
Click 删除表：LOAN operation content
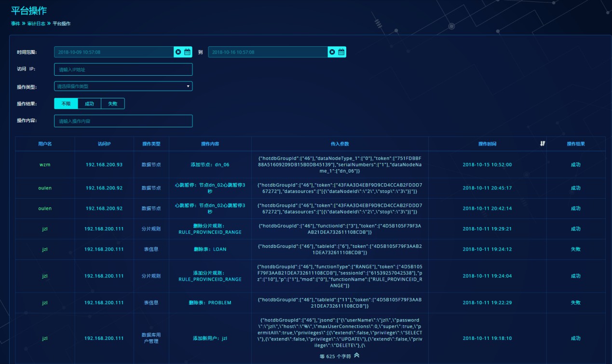click(210, 249)
